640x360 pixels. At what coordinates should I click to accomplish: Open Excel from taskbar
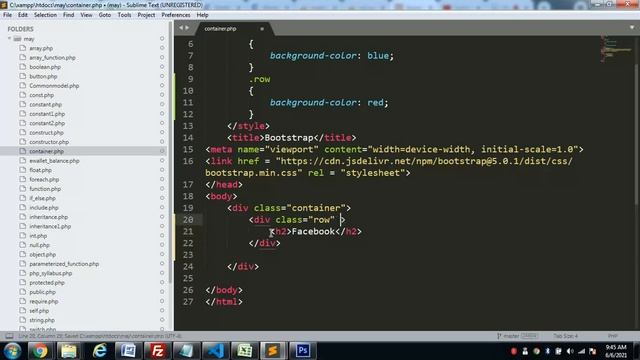(244, 351)
